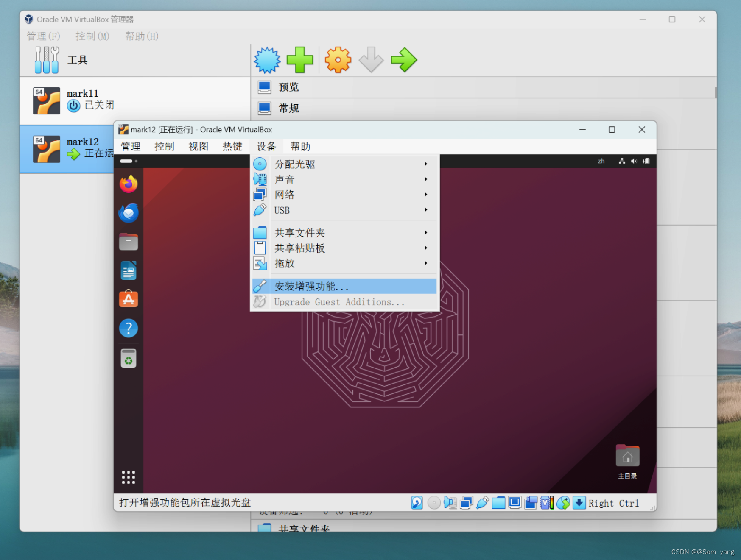Launch Firefox from the Ubuntu dock
The width and height of the screenshot is (741, 560).
129,184
